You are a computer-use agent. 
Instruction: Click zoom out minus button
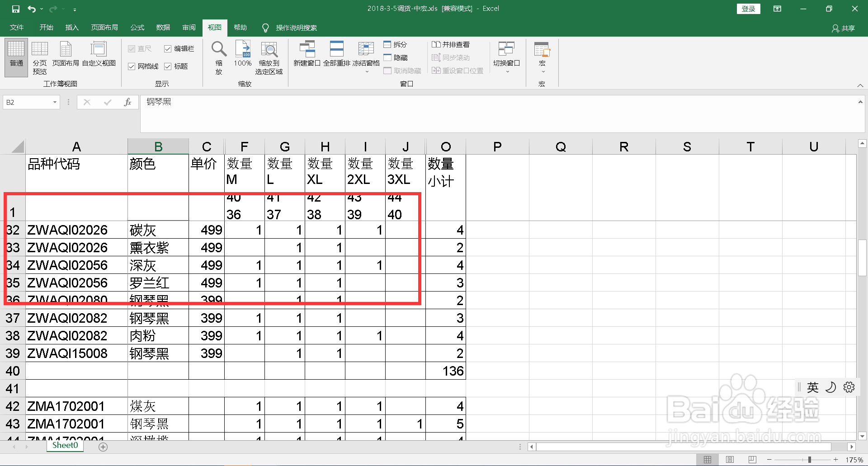click(x=769, y=460)
